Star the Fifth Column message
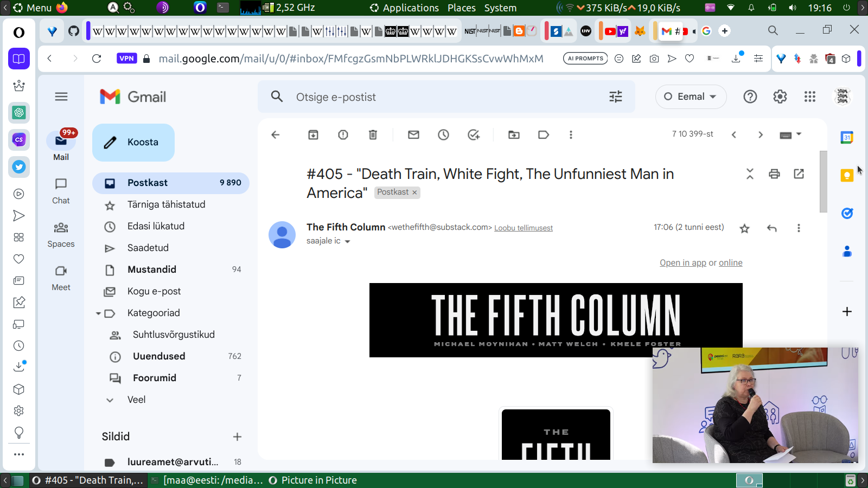868x488 pixels. point(745,228)
